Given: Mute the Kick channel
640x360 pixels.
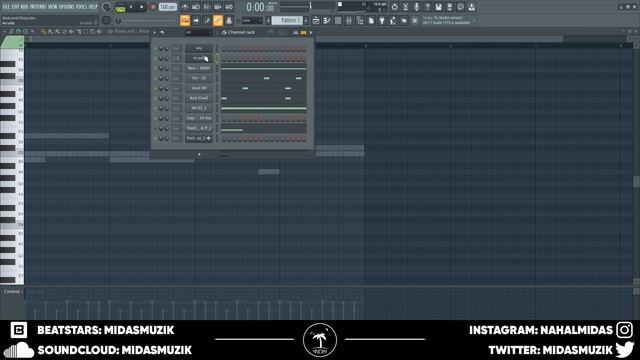Looking at the screenshot, I should (155, 98).
